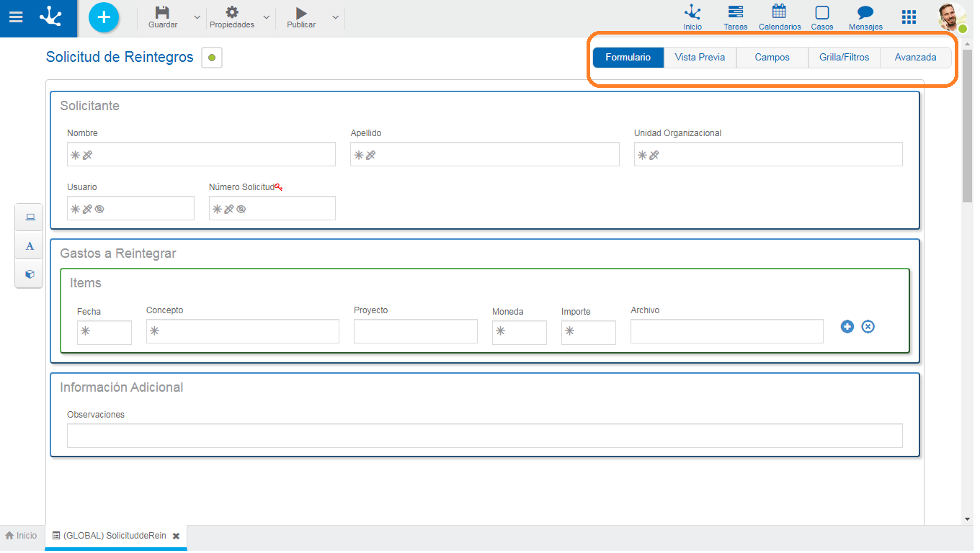This screenshot has height=553, width=980.
Task: Click the Usuario input field
Action: (x=130, y=208)
